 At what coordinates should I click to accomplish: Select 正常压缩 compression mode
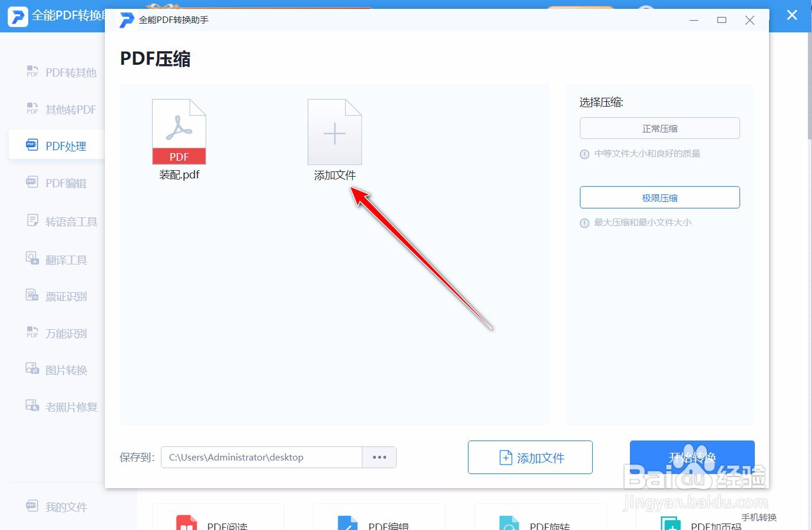659,128
